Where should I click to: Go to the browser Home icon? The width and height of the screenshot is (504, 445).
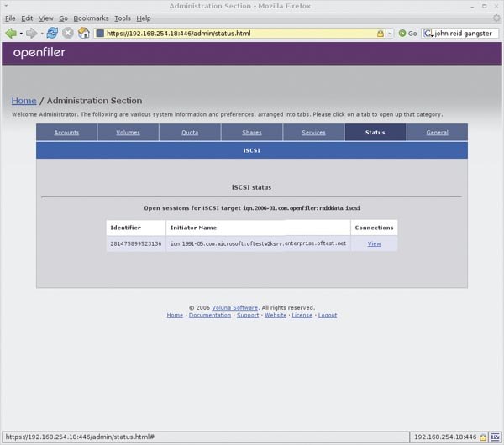click(x=83, y=33)
